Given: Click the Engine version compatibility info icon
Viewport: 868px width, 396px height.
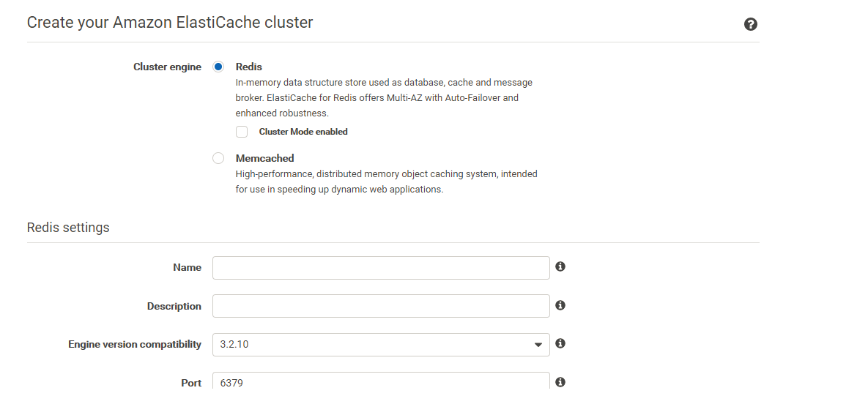Looking at the screenshot, I should pyautogui.click(x=560, y=343).
